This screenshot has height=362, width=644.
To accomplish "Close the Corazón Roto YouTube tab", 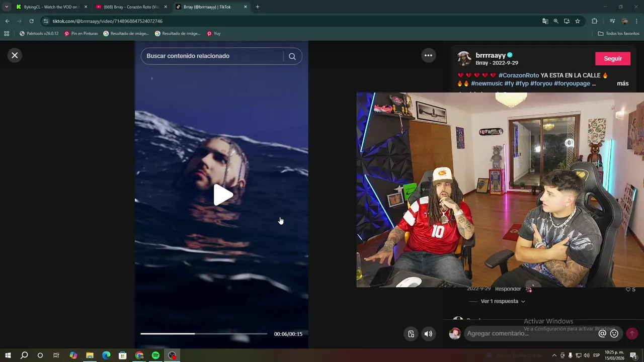I will 166,7.
